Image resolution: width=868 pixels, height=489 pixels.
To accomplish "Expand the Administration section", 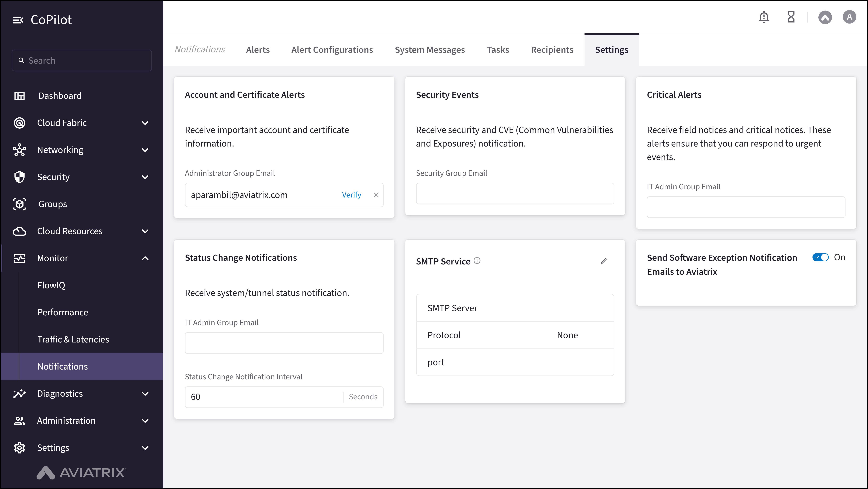I will (145, 421).
